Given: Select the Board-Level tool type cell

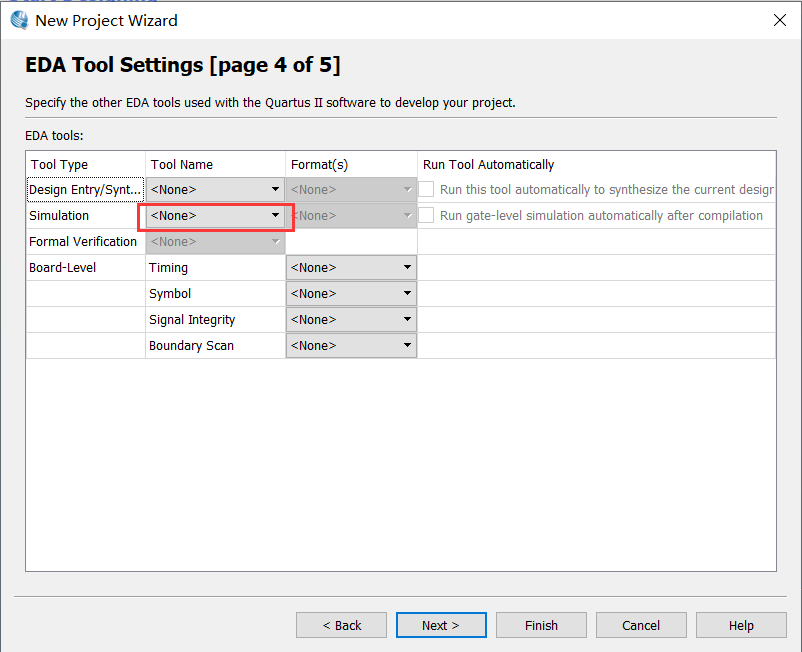Looking at the screenshot, I should [85, 268].
